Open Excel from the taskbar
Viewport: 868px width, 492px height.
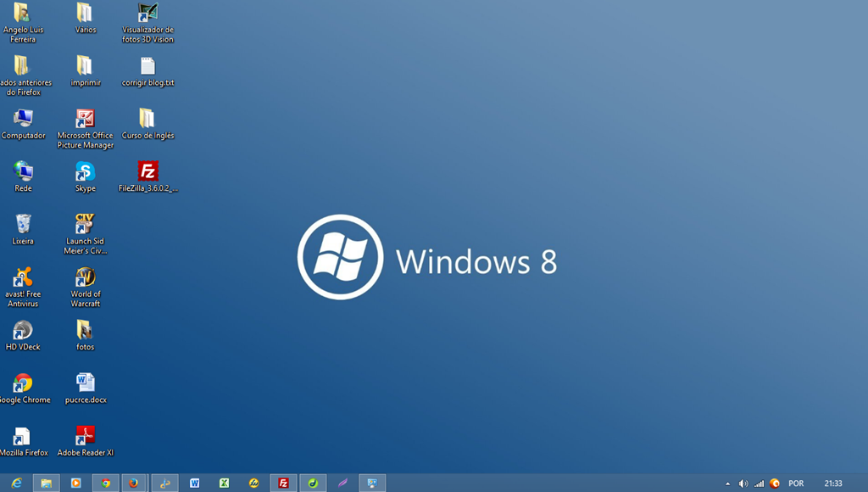(x=224, y=484)
